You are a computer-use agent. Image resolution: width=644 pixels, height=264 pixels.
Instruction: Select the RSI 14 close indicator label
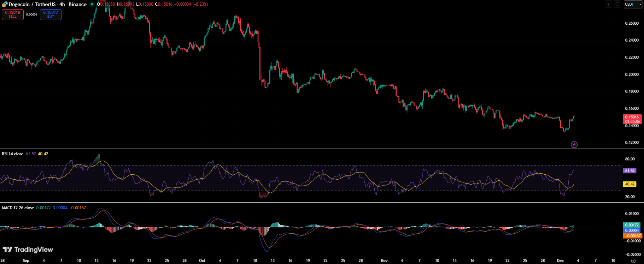[13, 154]
